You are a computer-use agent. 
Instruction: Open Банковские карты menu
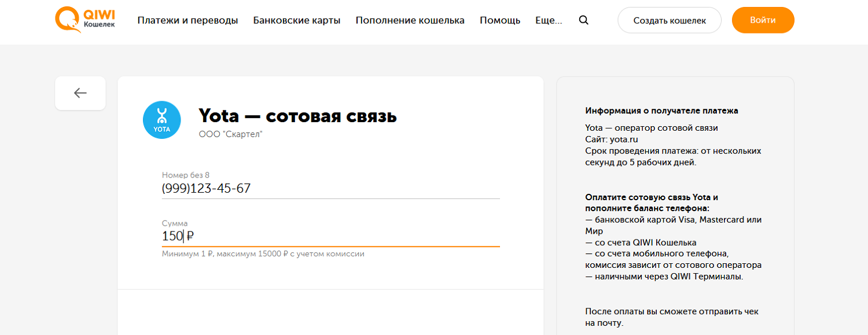point(297,20)
